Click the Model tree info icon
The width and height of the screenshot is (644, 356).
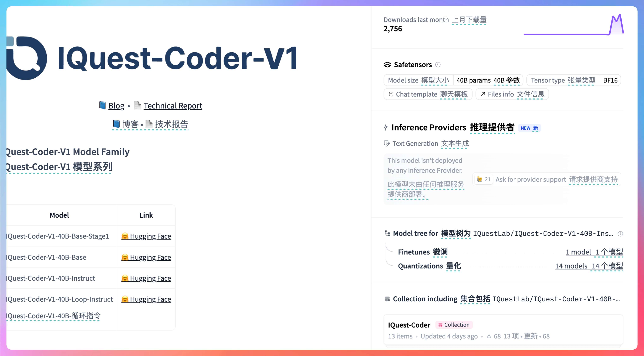tap(620, 234)
